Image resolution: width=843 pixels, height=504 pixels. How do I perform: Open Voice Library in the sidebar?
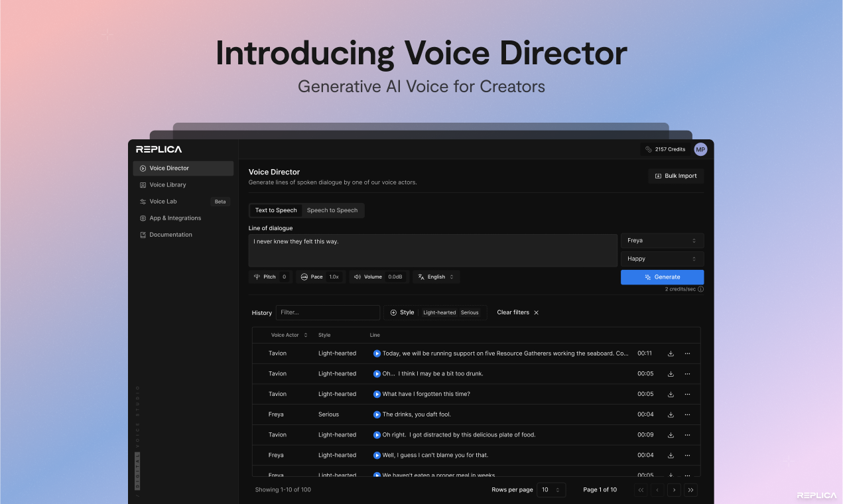[x=183, y=185]
